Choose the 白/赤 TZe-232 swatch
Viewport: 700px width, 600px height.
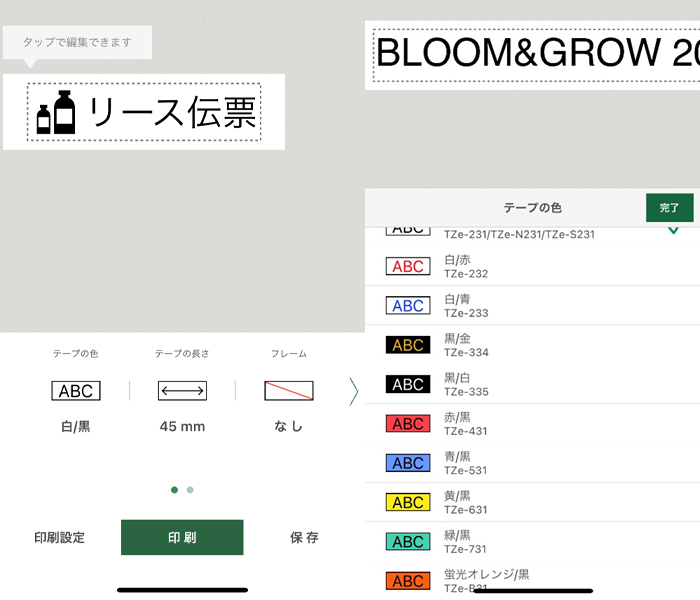coord(408,266)
